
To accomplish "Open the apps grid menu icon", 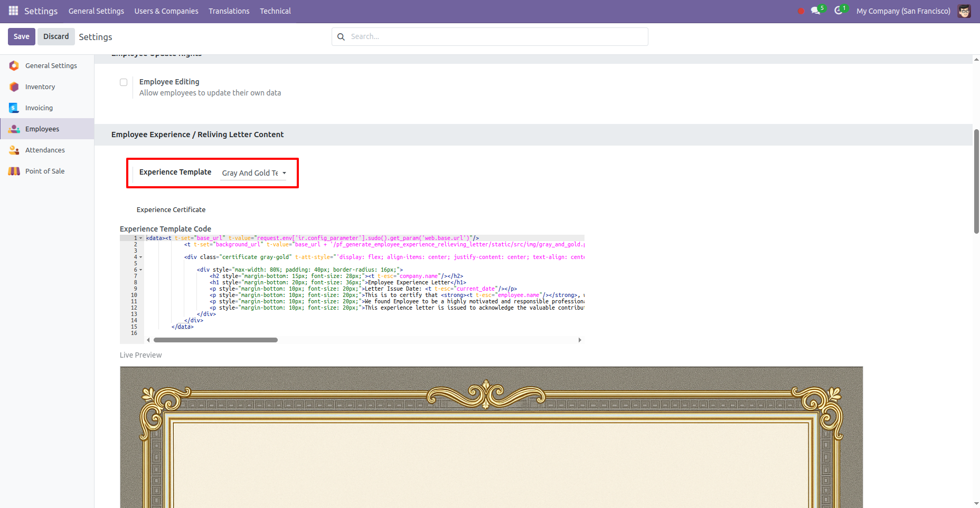I will point(13,11).
